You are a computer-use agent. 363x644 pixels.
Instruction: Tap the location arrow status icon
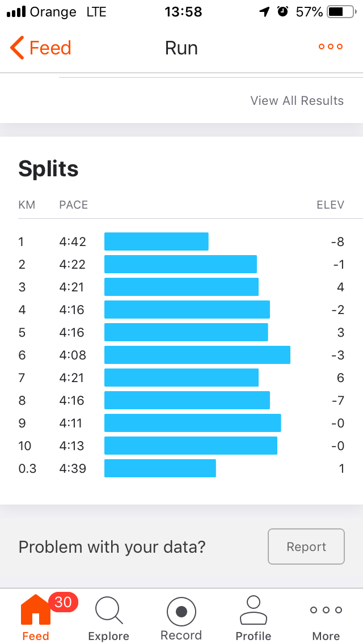(x=264, y=12)
